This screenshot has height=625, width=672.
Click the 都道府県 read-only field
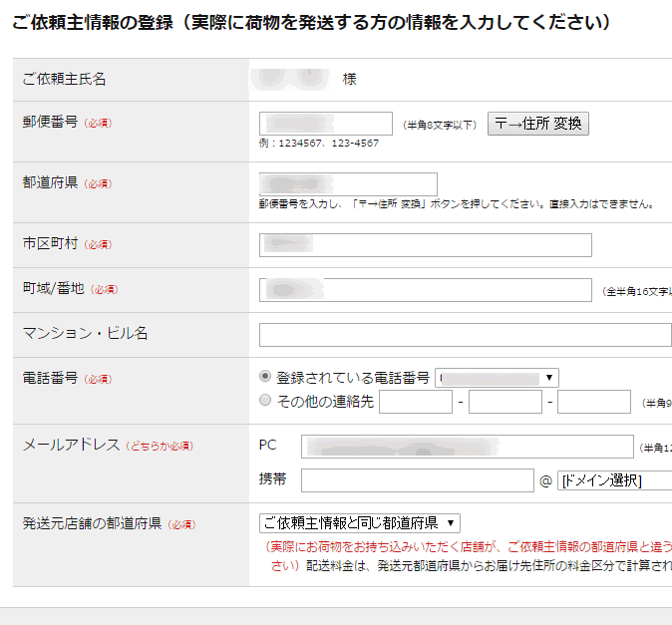point(348,184)
